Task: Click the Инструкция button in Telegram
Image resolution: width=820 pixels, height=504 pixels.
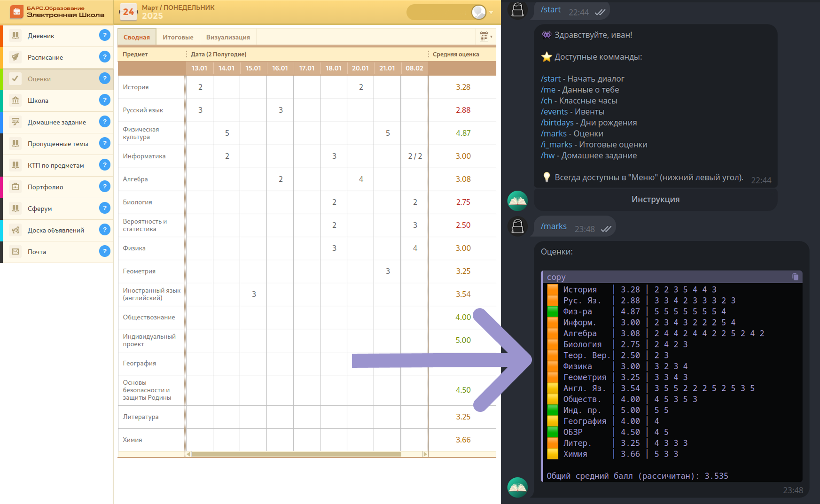Action: pos(656,200)
